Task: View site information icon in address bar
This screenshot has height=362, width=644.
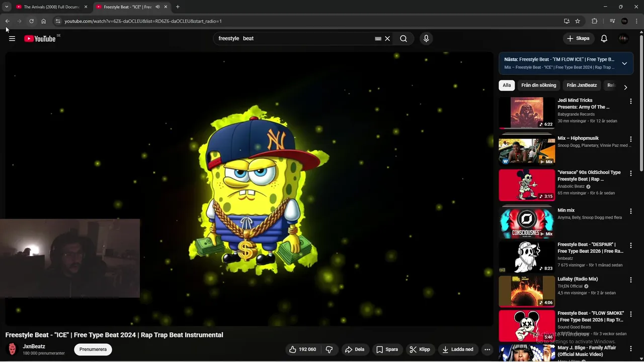Action: [x=58, y=21]
